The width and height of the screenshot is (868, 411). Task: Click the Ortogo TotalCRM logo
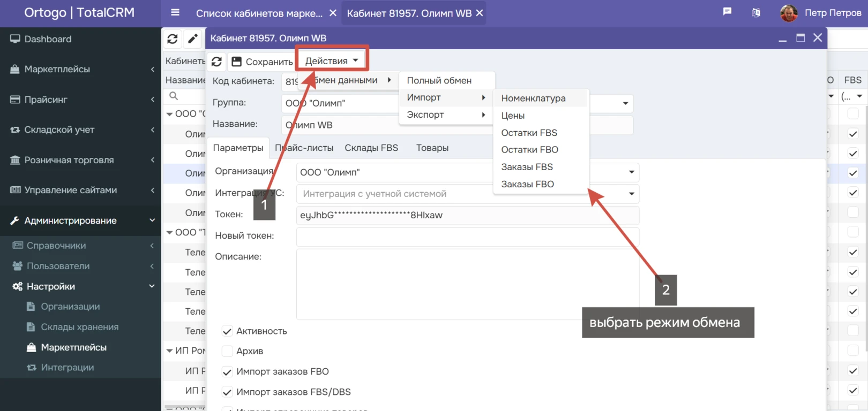[x=79, y=13]
